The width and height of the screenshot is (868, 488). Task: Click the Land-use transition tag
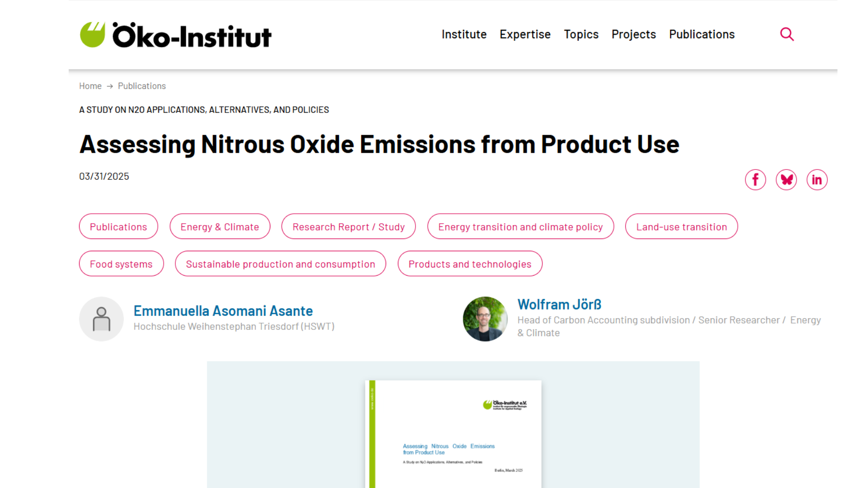click(x=681, y=227)
